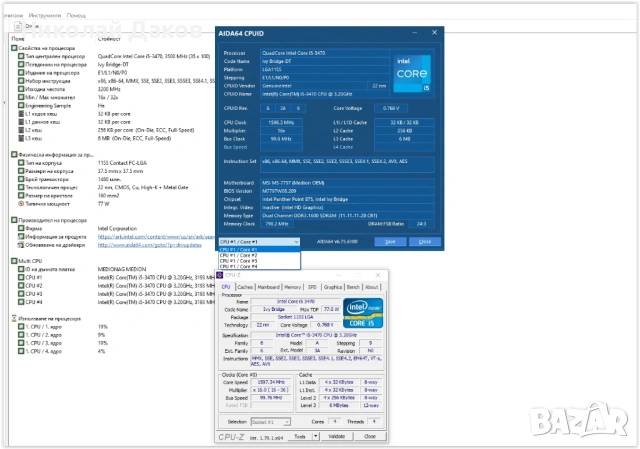Open the Инструменти menu
The width and height of the screenshot is (640, 449).
(47, 16)
